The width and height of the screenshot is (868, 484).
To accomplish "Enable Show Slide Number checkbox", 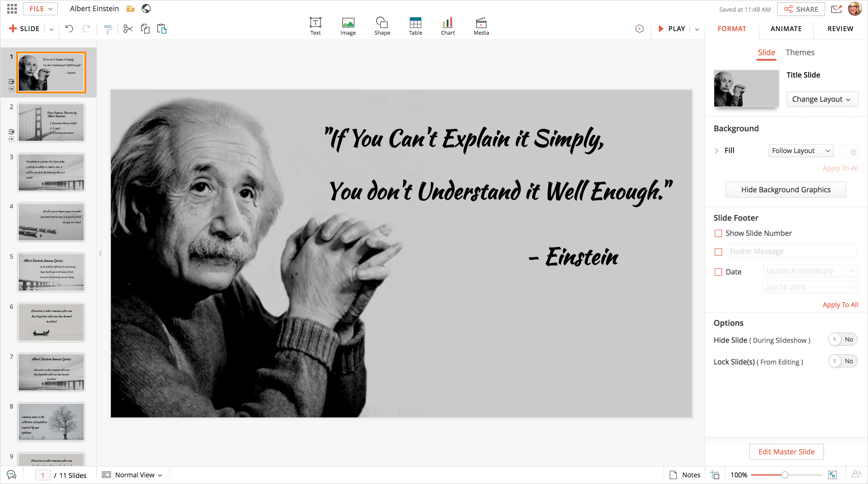I will pos(719,233).
